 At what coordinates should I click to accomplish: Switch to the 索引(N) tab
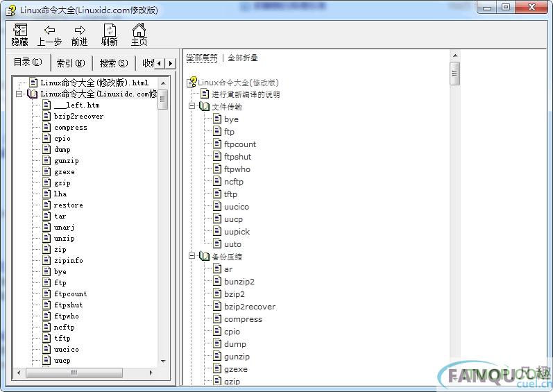pyautogui.click(x=71, y=63)
